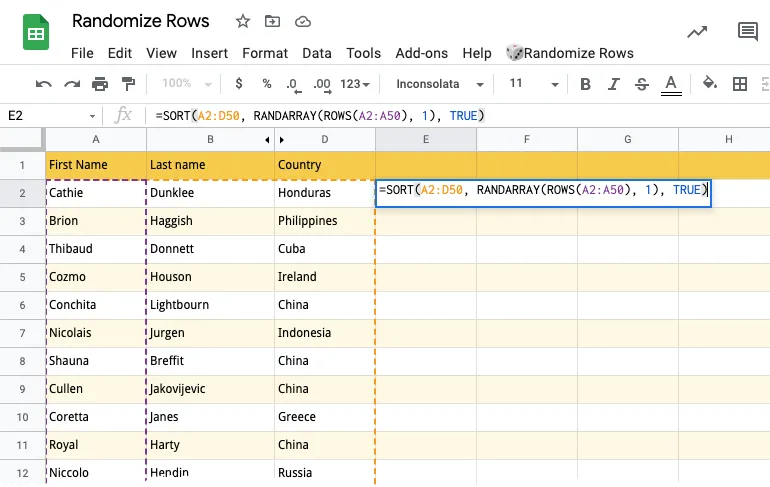
Task: Open the 123 number format dropdown
Action: pyautogui.click(x=355, y=84)
